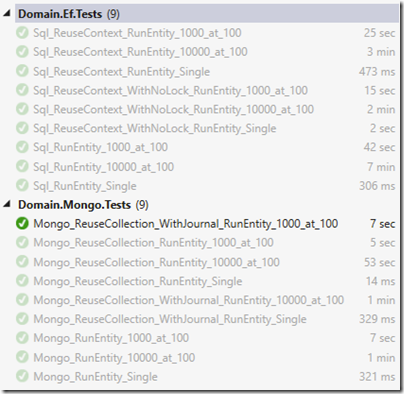This screenshot has height=394, width=404.
Task: Select test Mongo_RunEntity_1000_at_100
Action: [111, 338]
